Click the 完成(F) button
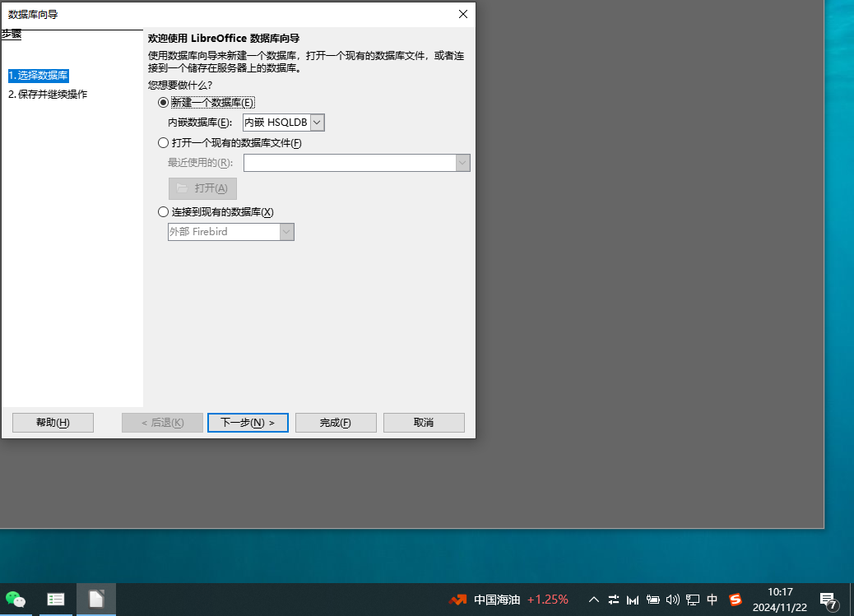854x616 pixels. (x=336, y=423)
